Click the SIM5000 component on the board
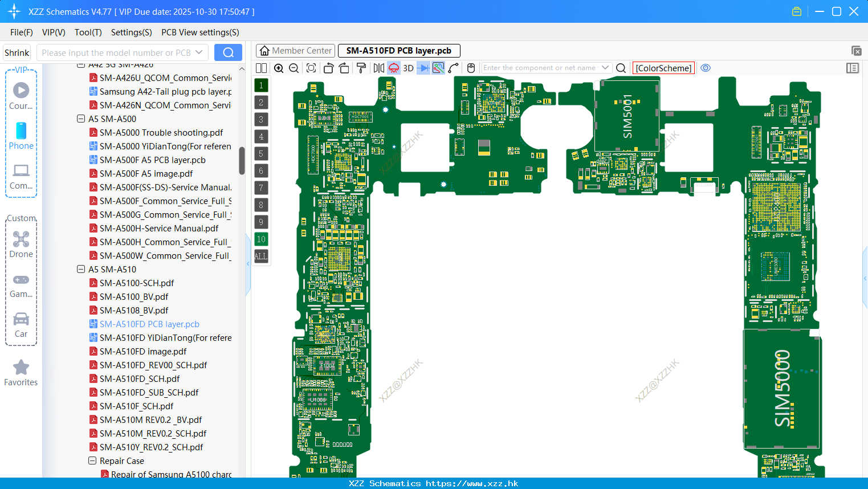868x489 pixels. pos(782,389)
